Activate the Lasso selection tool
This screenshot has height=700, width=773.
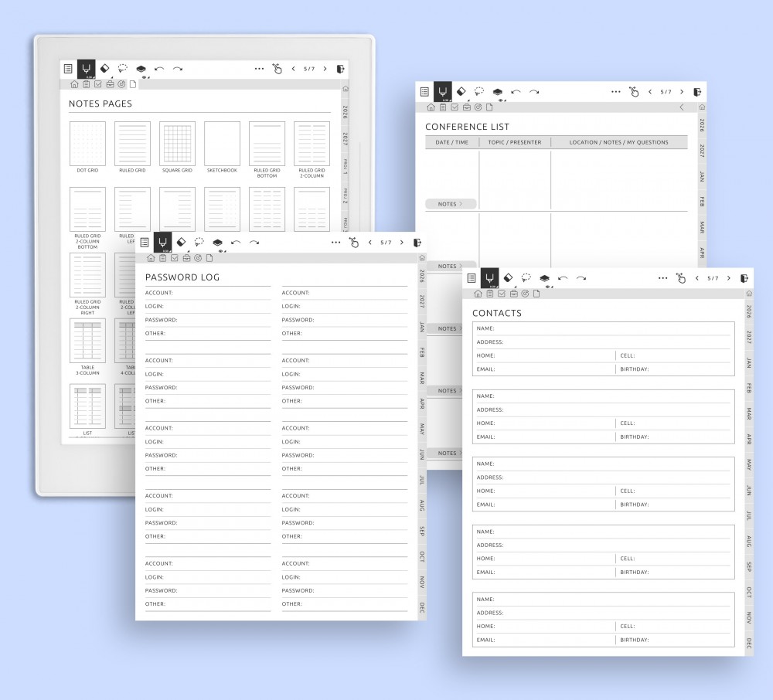198,242
